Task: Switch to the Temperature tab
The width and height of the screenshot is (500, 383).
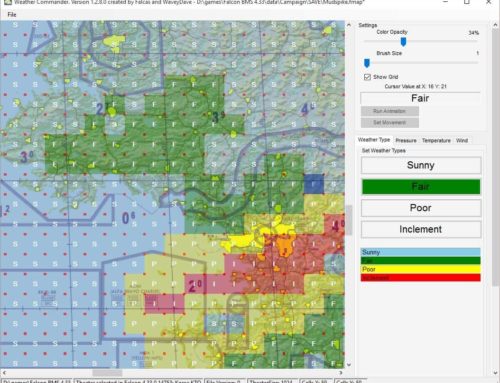Action: pos(436,140)
